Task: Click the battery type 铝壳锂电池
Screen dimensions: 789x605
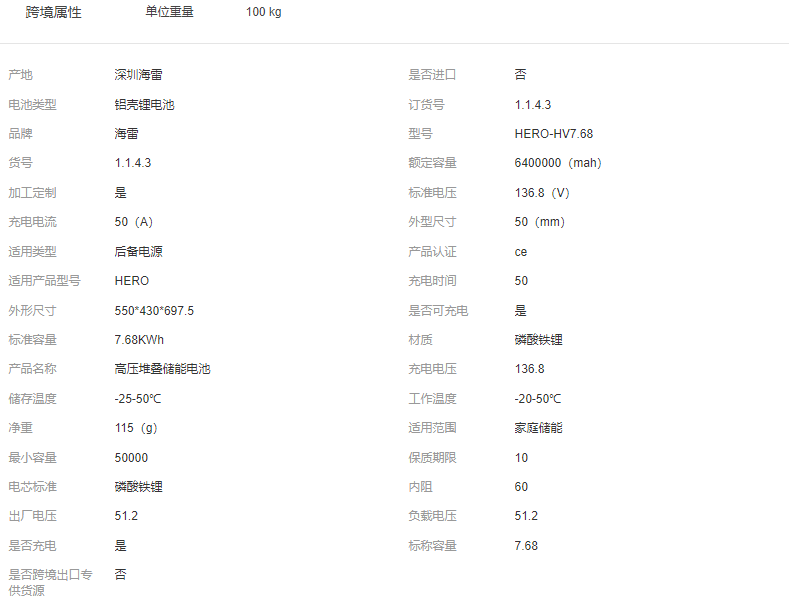Action: 145,104
